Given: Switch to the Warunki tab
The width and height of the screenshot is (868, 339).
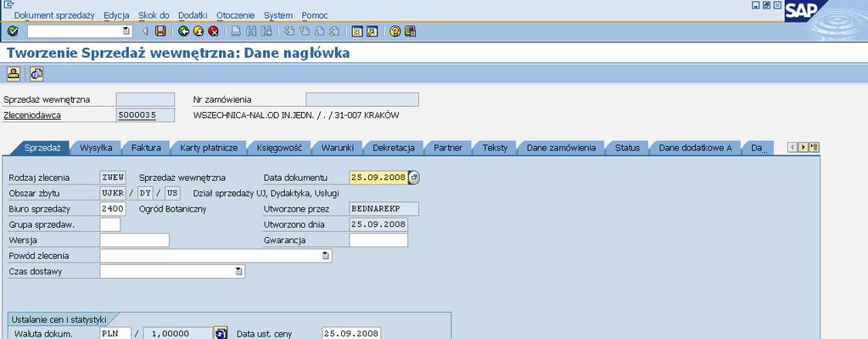Looking at the screenshot, I should tap(337, 148).
